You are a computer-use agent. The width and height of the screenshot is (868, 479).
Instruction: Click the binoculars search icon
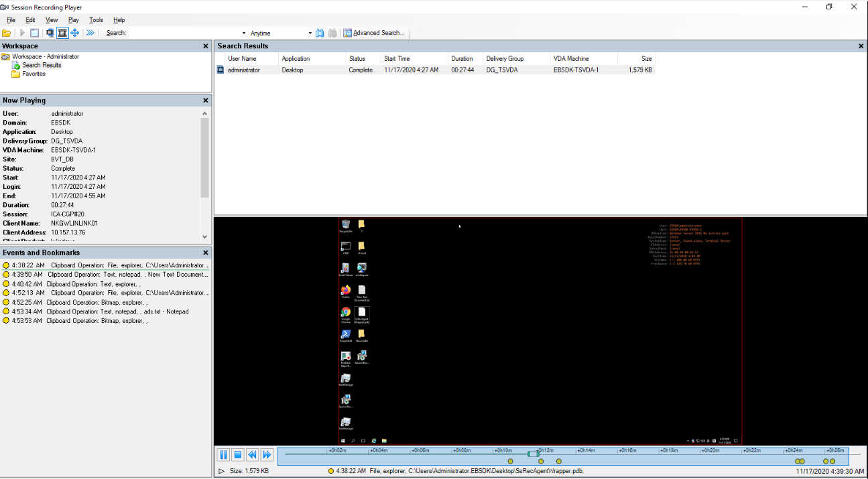(x=320, y=33)
